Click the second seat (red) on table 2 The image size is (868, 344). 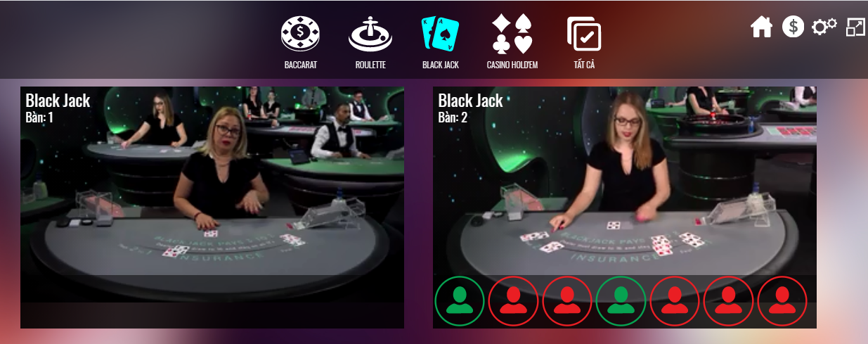click(x=513, y=301)
